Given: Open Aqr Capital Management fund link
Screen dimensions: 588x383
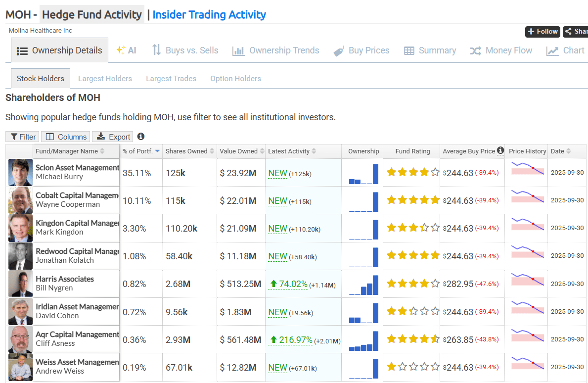Looking at the screenshot, I should pyautogui.click(x=77, y=335).
